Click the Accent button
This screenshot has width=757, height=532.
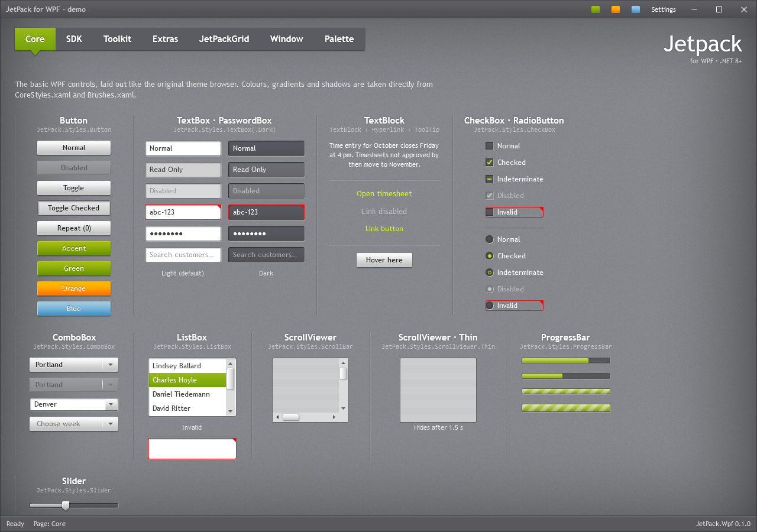point(74,248)
